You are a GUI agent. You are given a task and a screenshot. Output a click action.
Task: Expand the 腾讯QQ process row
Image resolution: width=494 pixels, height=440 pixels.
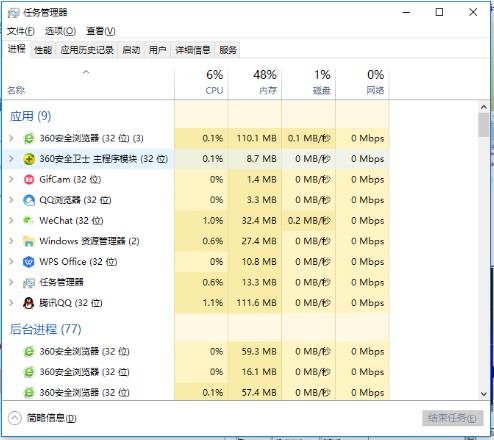point(11,303)
